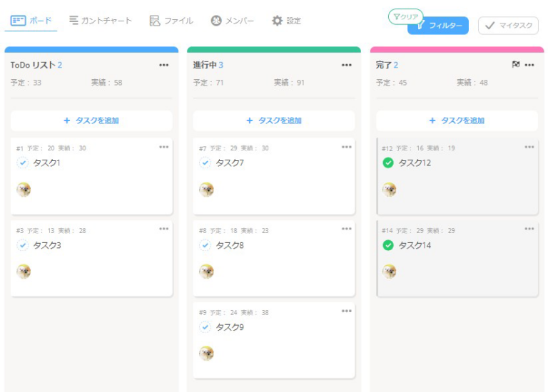The width and height of the screenshot is (548, 392).
Task: Click the file tab icon
Action: [x=155, y=21]
